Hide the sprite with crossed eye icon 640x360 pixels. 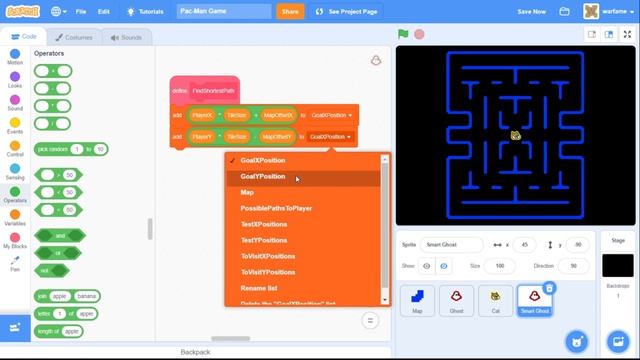coord(444,266)
